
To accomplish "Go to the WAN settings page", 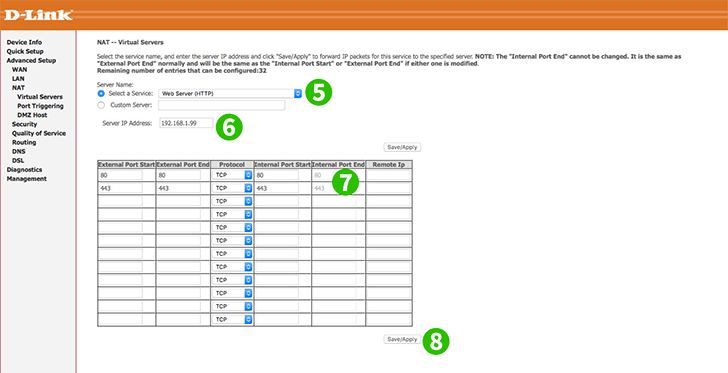I will (20, 70).
